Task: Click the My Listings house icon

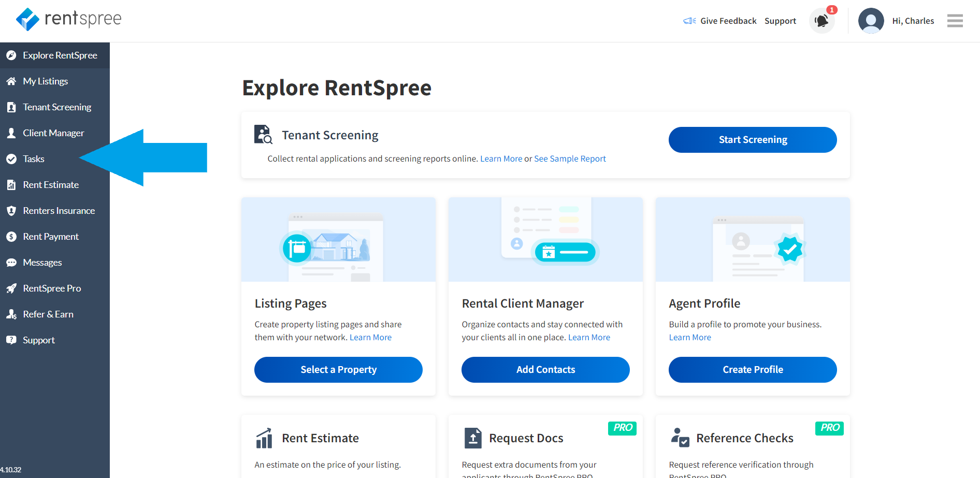Action: (11, 81)
